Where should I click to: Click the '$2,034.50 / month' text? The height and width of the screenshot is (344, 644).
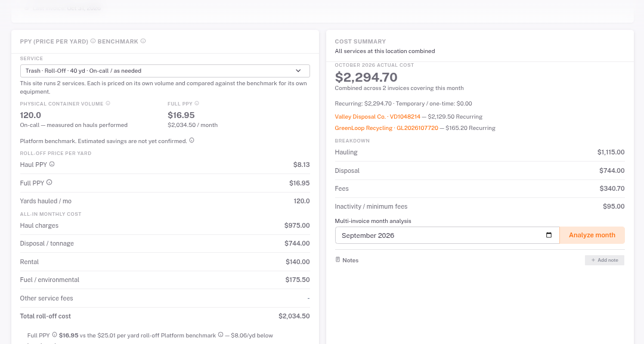[193, 125]
